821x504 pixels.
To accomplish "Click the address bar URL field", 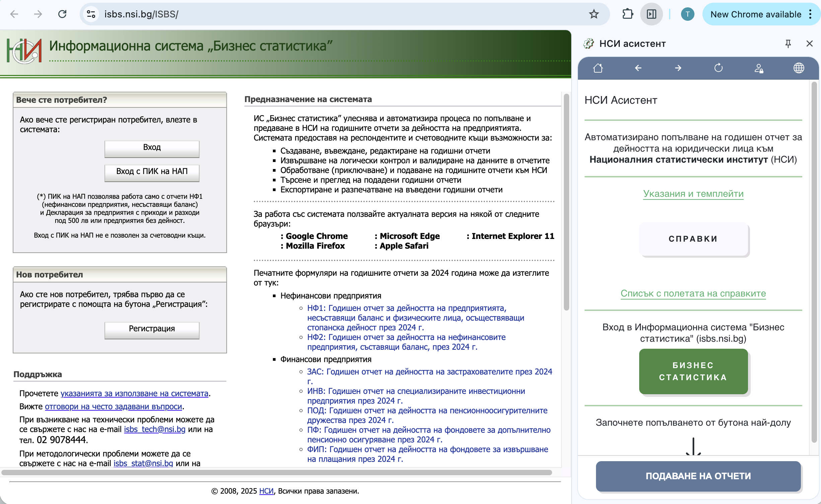I will 335,14.
